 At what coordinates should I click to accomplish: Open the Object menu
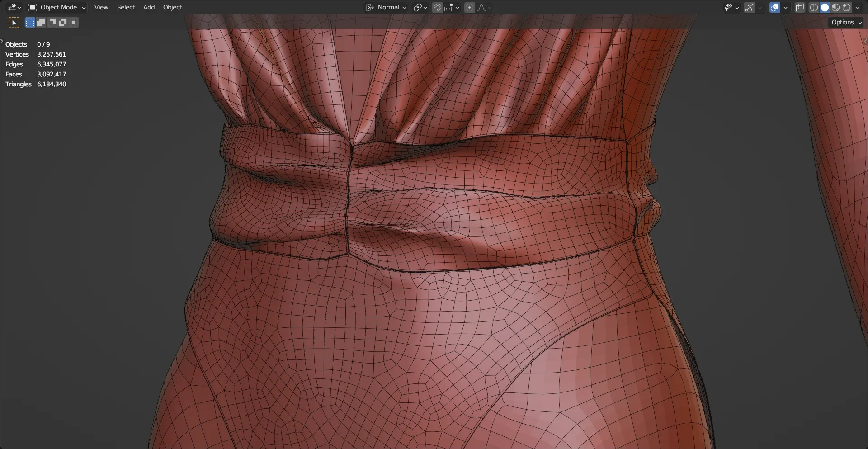(x=172, y=7)
